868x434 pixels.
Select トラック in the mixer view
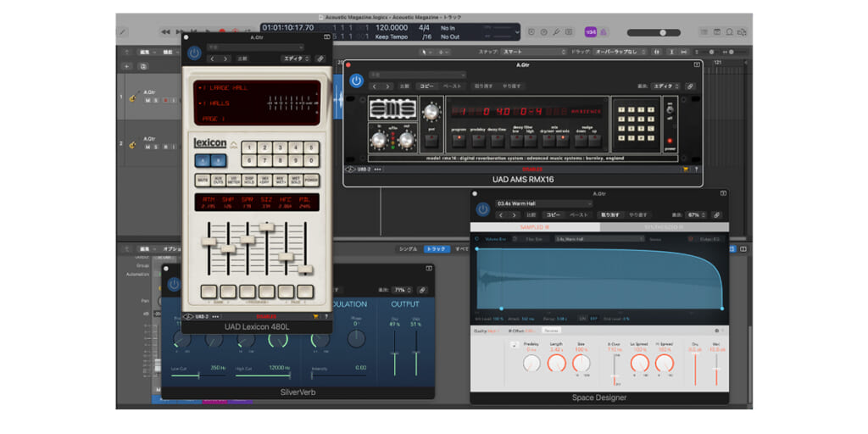click(x=437, y=249)
